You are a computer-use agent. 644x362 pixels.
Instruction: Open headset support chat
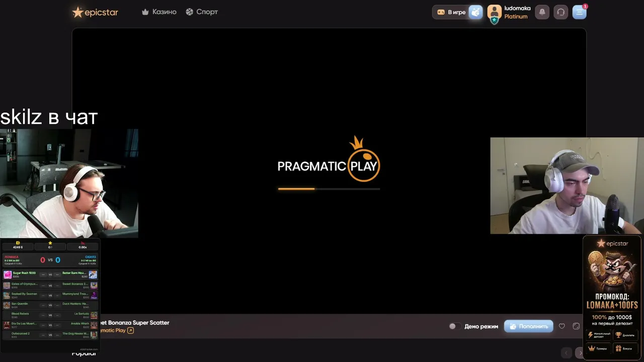pyautogui.click(x=560, y=12)
